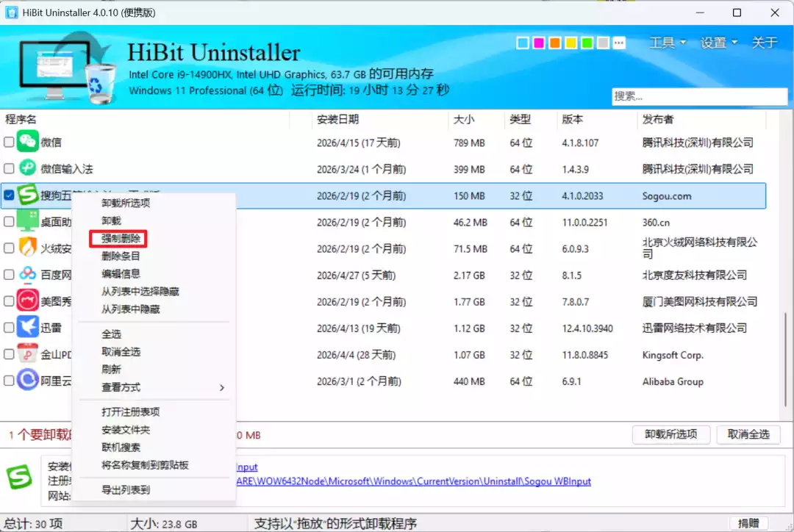This screenshot has height=532, width=794.
Task: Select 联机搜索 menu entry
Action: [120, 447]
